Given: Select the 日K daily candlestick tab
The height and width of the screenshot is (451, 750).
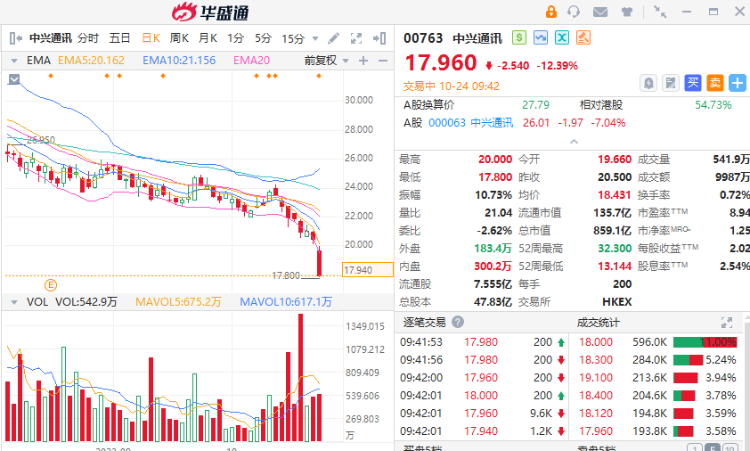Looking at the screenshot, I should pos(151,38).
